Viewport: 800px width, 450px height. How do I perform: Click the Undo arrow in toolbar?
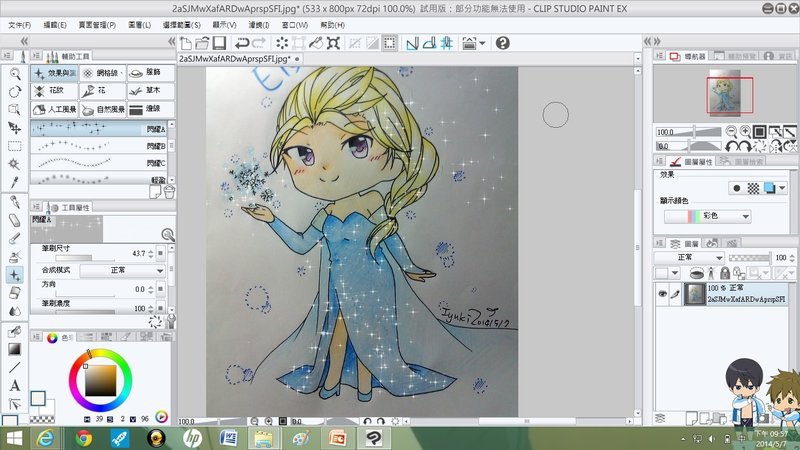click(242, 43)
